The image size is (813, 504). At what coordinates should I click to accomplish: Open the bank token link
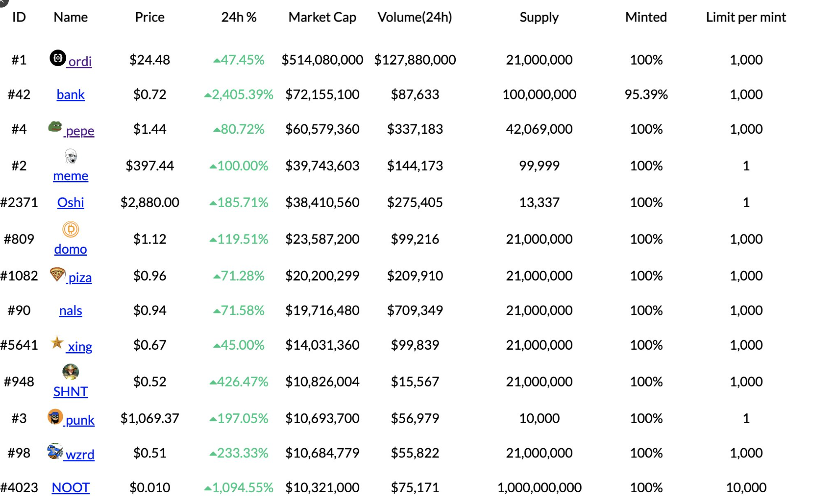click(70, 95)
